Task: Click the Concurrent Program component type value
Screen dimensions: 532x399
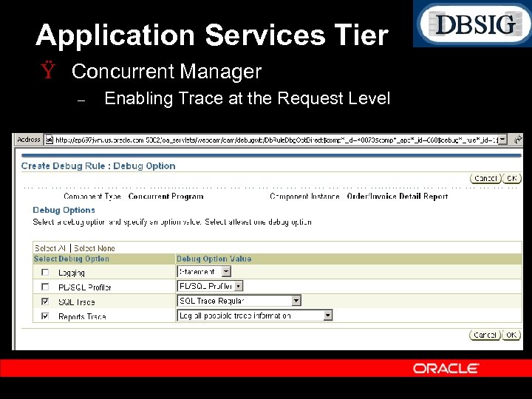Action: pos(166,197)
